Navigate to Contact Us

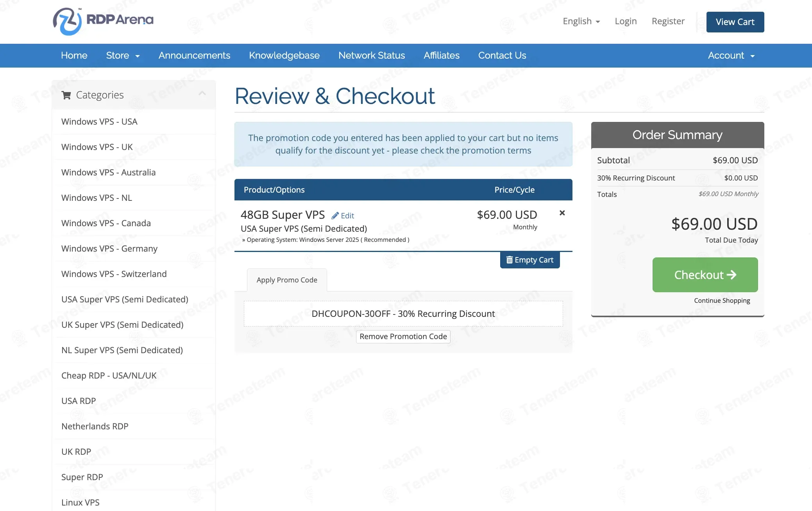point(502,55)
